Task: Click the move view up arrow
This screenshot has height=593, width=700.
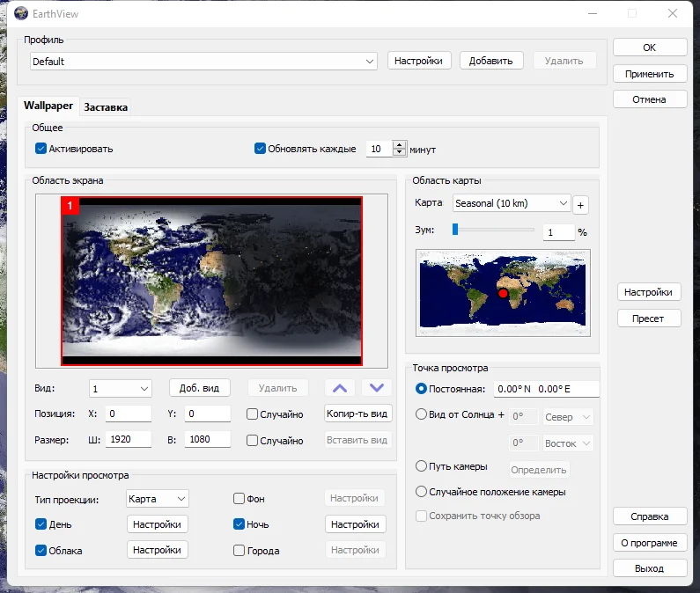Action: (340, 388)
